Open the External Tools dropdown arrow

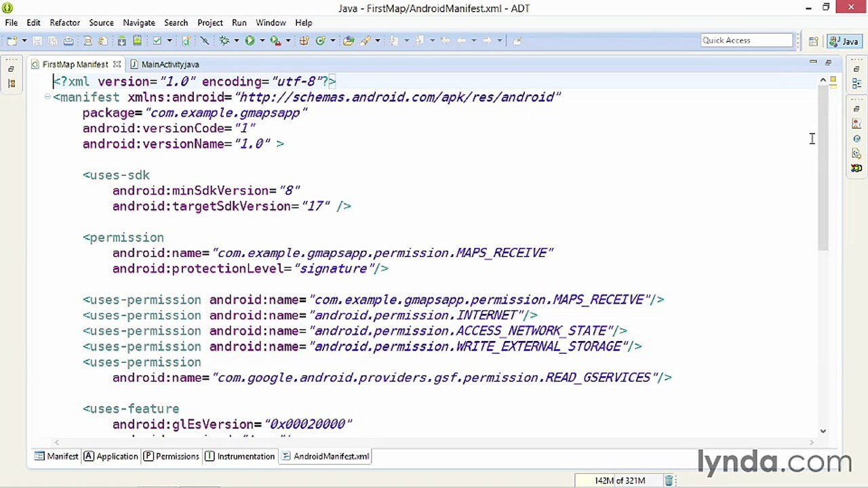288,41
